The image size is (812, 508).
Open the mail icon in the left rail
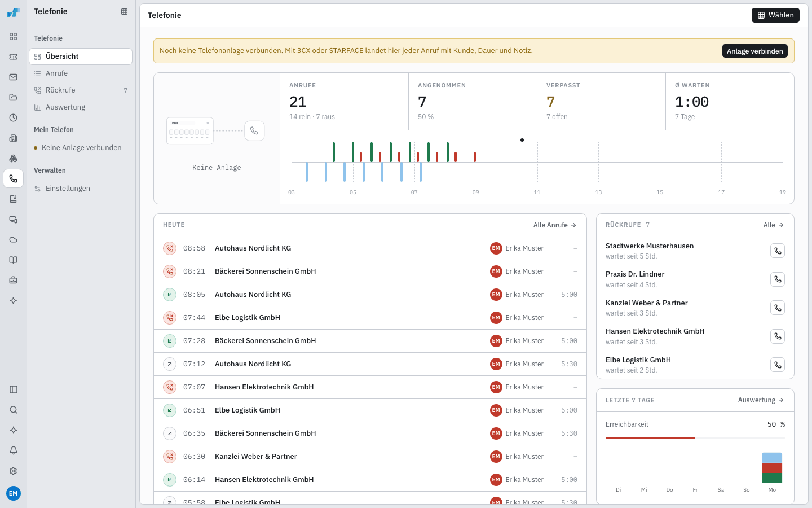click(14, 77)
